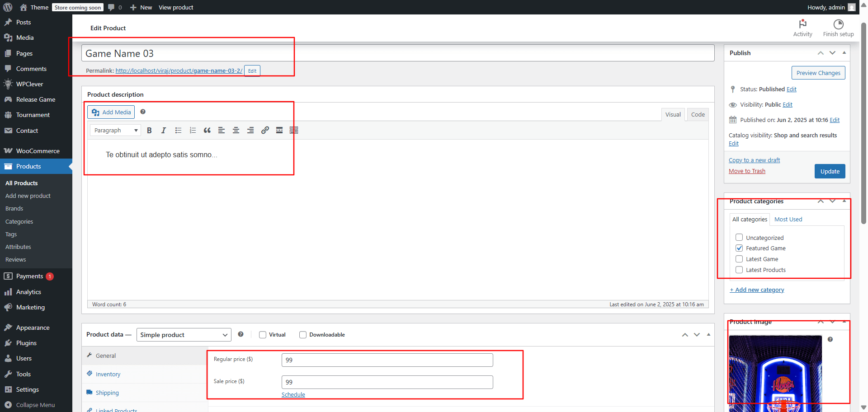The image size is (868, 412).
Task: Align text left in editor
Action: pos(222,130)
